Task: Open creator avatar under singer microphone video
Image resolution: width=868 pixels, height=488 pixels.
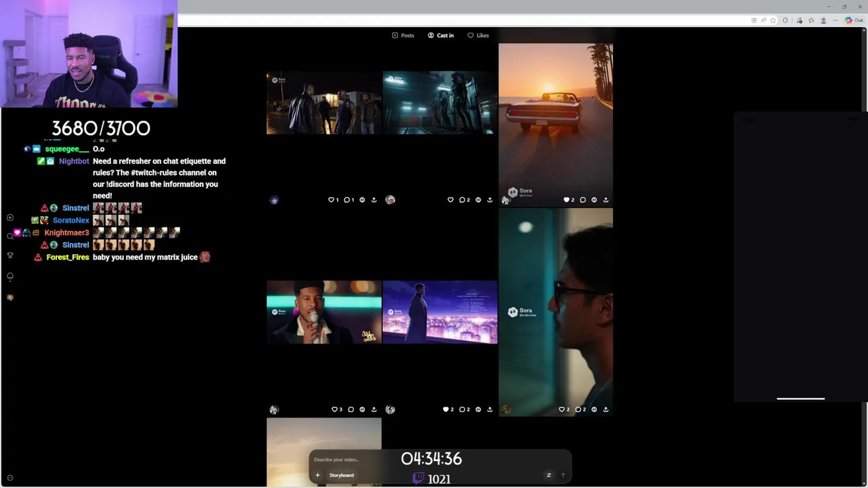Action: [x=274, y=409]
